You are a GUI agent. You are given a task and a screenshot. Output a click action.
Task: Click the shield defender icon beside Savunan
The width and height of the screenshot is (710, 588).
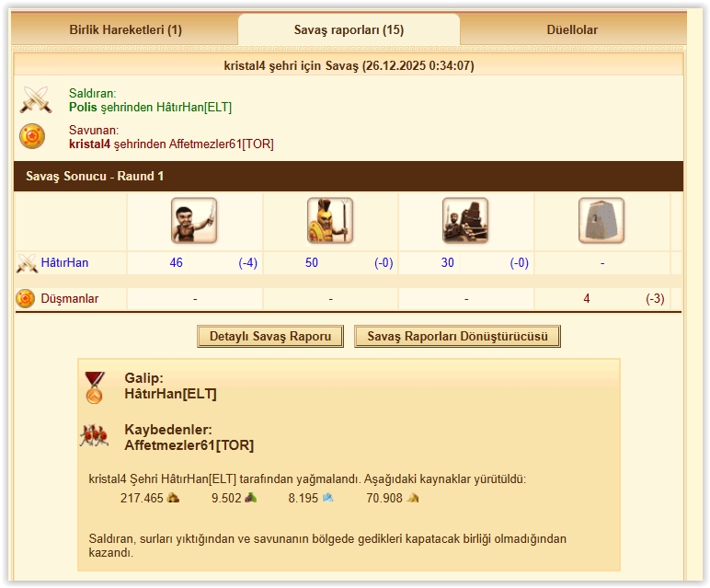coord(32,136)
